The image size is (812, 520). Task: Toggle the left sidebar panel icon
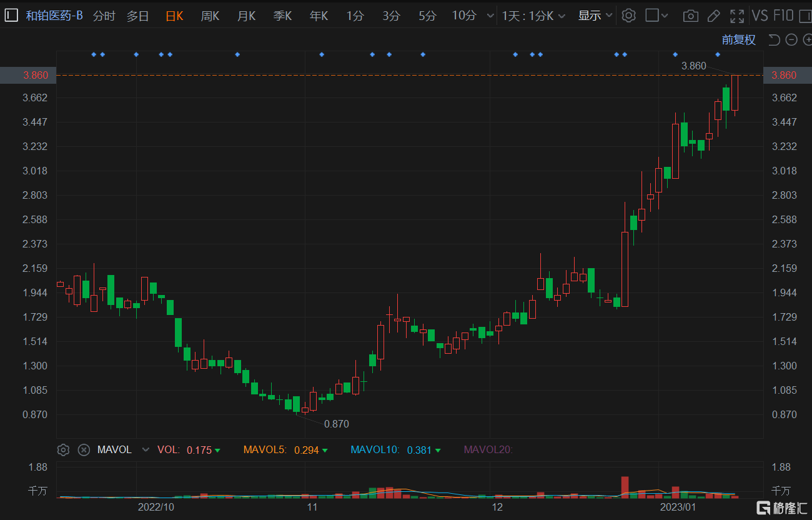click(x=11, y=16)
